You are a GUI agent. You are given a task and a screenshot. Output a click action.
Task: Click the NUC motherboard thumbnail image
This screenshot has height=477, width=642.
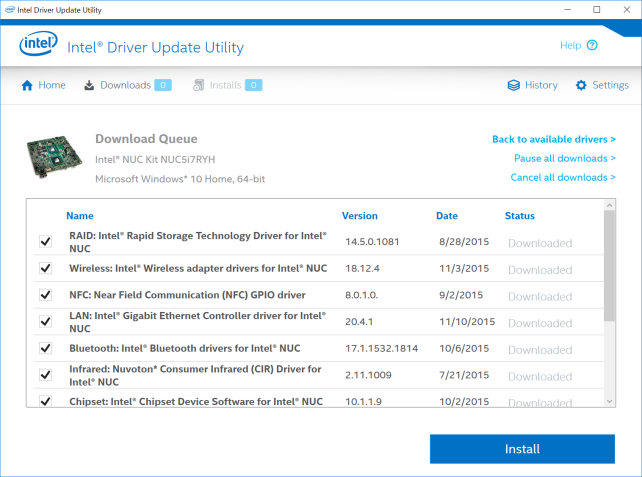(x=54, y=157)
